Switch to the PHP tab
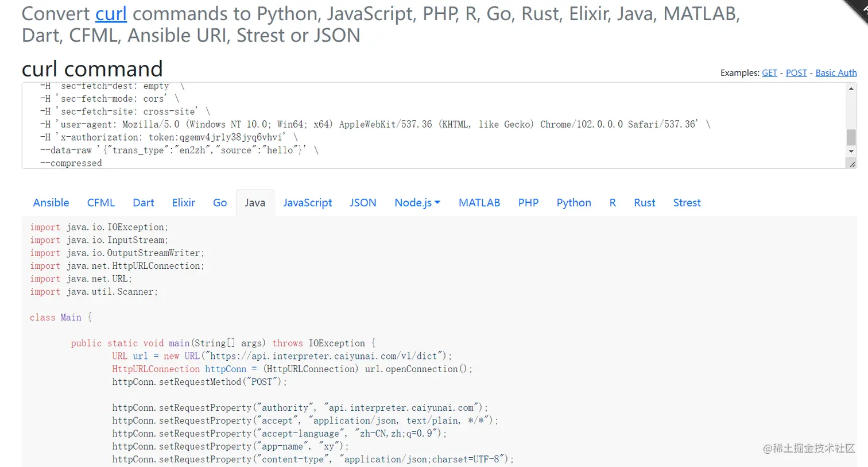The height and width of the screenshot is (467, 868). point(529,203)
